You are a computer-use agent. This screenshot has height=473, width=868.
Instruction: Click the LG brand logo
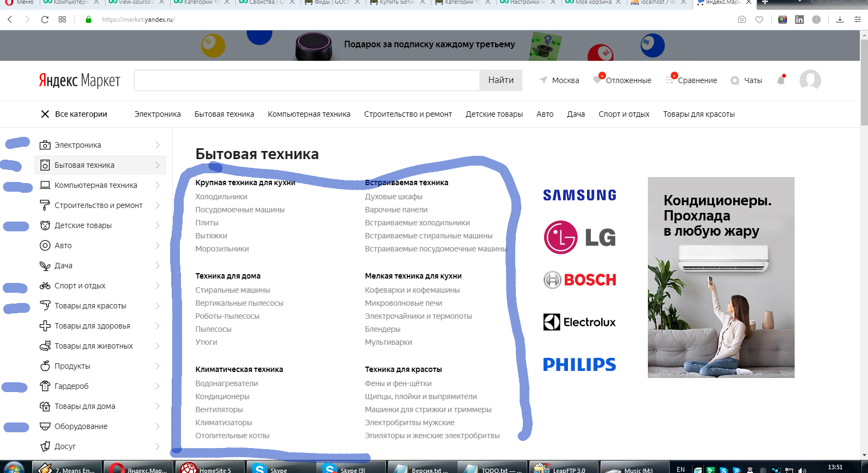[579, 237]
